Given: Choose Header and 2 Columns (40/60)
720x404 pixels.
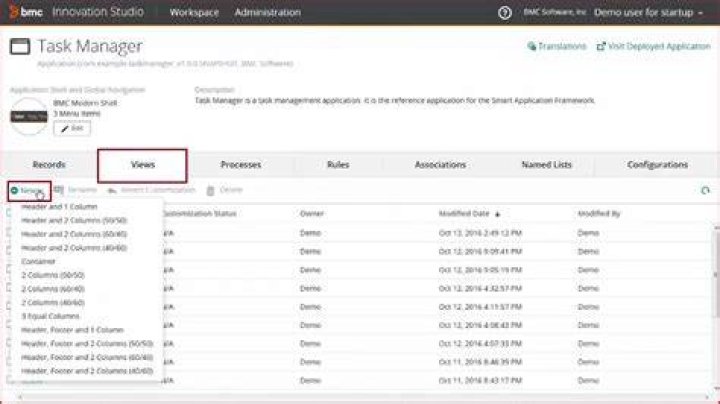Looking at the screenshot, I should pos(74,248).
